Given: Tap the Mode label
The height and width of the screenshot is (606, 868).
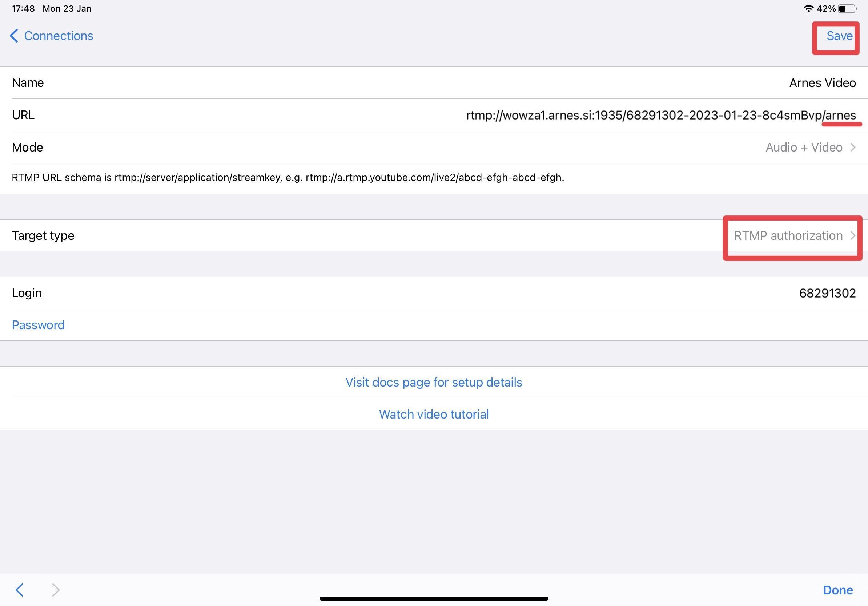Looking at the screenshot, I should point(27,148).
